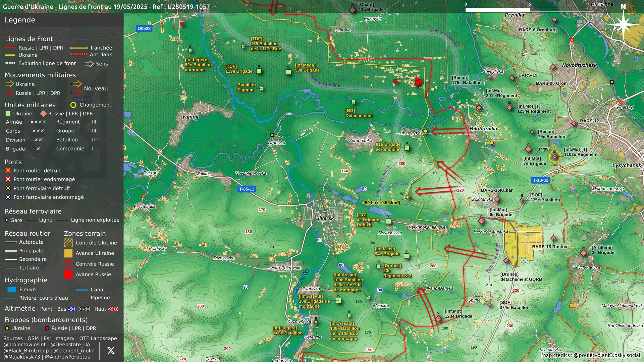Click the 53e Brigade green unit square
The height and width of the screenshot is (362, 644).
pyautogui.click(x=288, y=72)
